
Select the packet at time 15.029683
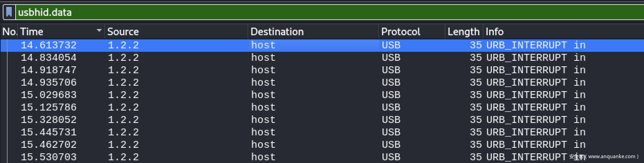point(49,95)
